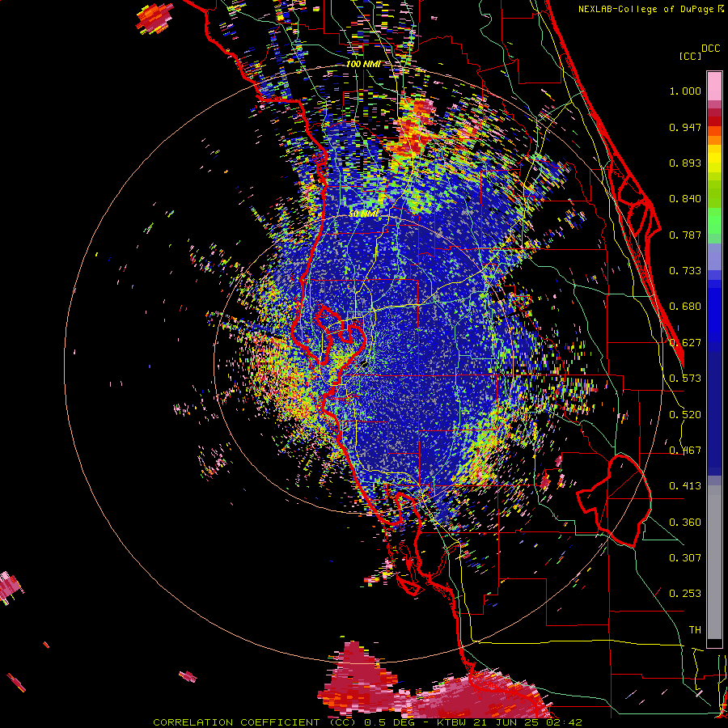This screenshot has height=728, width=728.
Task: Click the 0.520 scale label
Action: [685, 415]
